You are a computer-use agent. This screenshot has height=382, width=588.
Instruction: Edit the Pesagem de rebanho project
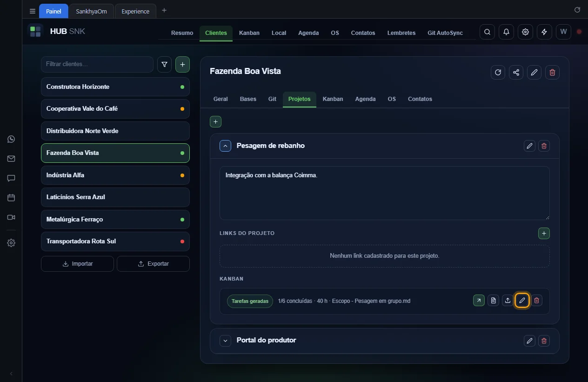(529, 146)
